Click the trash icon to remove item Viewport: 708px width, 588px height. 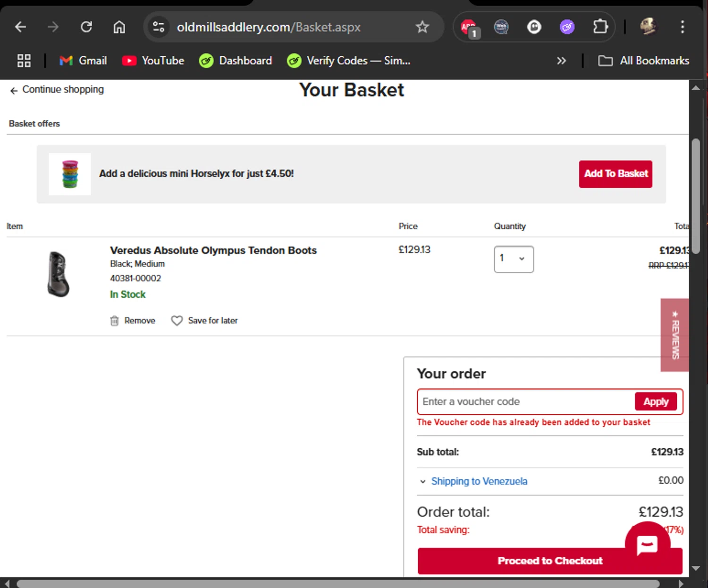pyautogui.click(x=114, y=321)
